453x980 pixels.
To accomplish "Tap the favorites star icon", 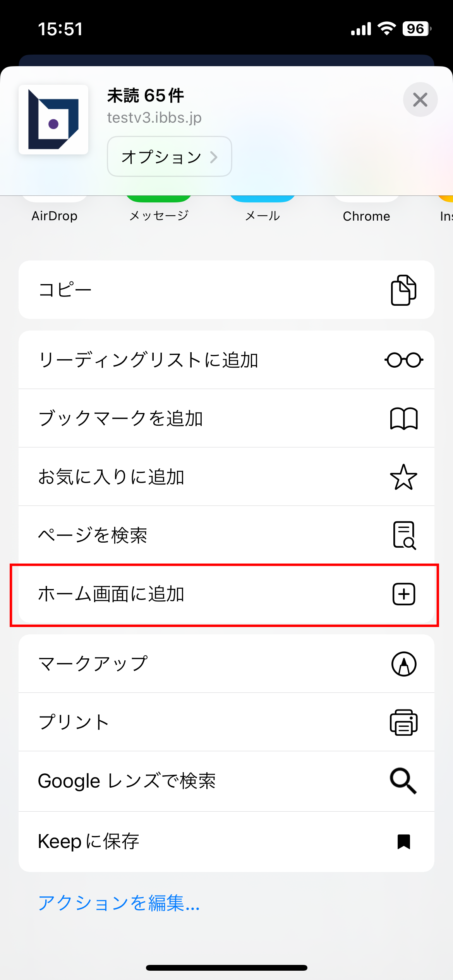I will (403, 477).
